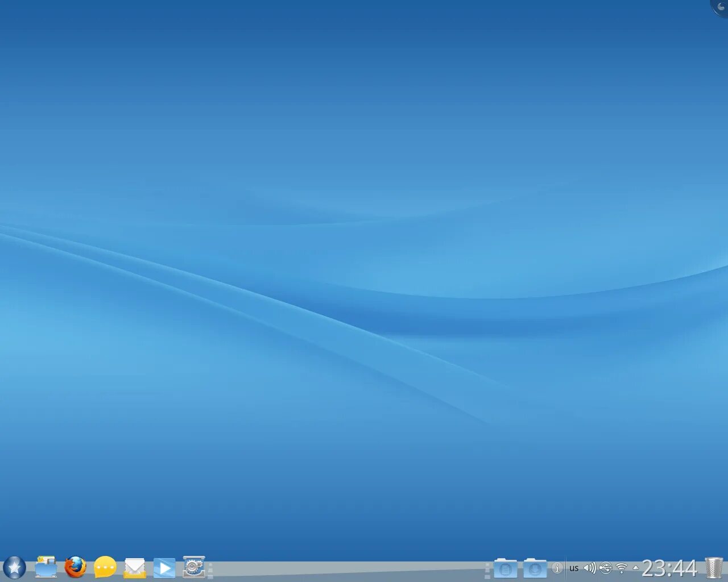Launch the media player play icon

point(164,568)
